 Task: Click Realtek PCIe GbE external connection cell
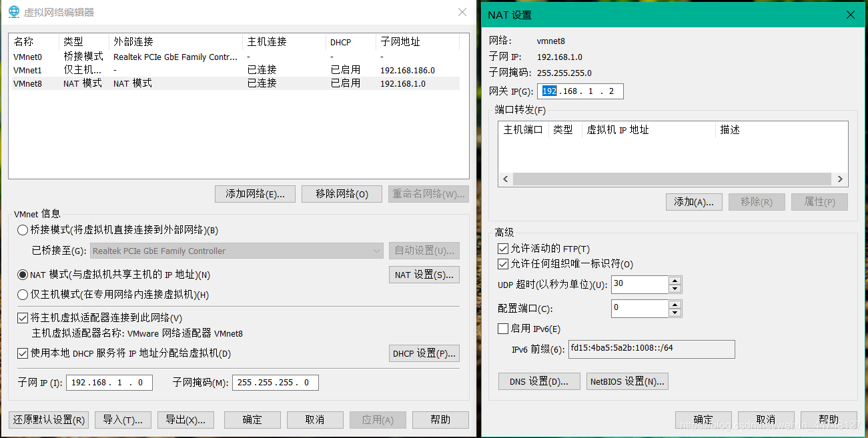click(175, 57)
